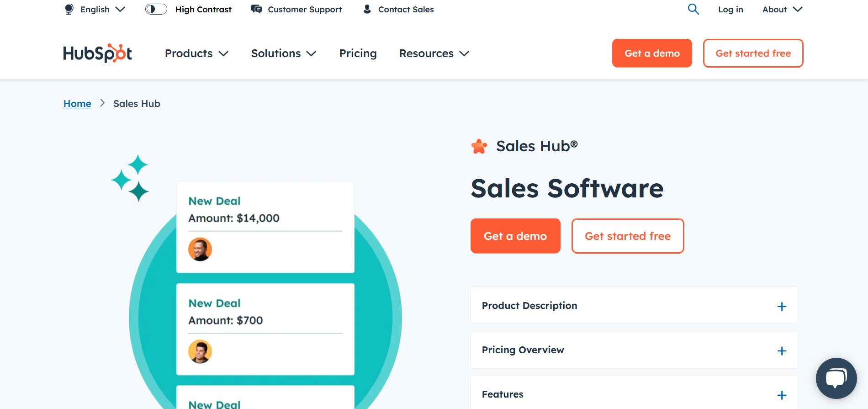Toggle the High Contrast switch
868x409 pixels.
tap(156, 9)
